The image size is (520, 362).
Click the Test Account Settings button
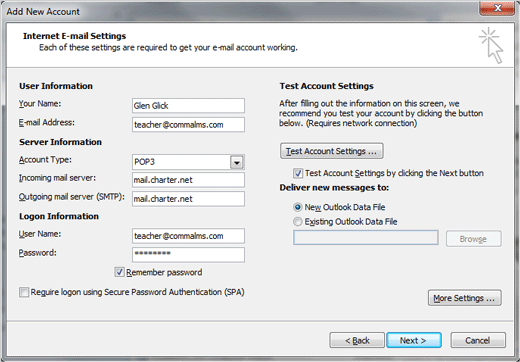pyautogui.click(x=332, y=151)
